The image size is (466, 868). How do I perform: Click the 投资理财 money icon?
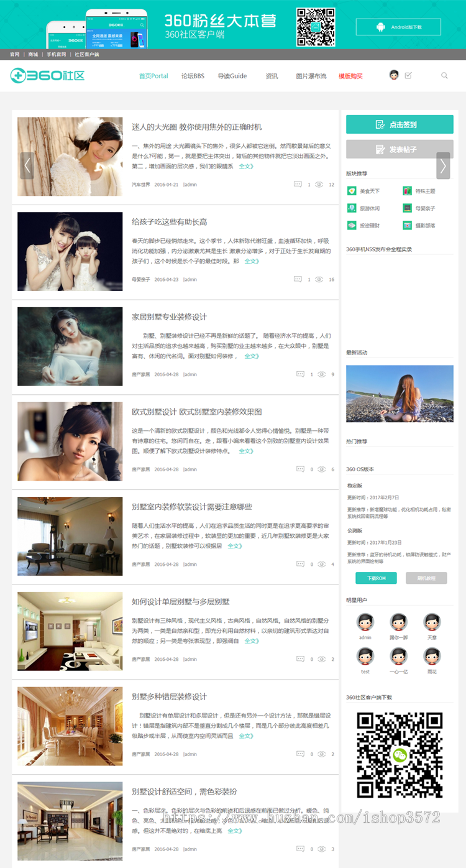351,226
